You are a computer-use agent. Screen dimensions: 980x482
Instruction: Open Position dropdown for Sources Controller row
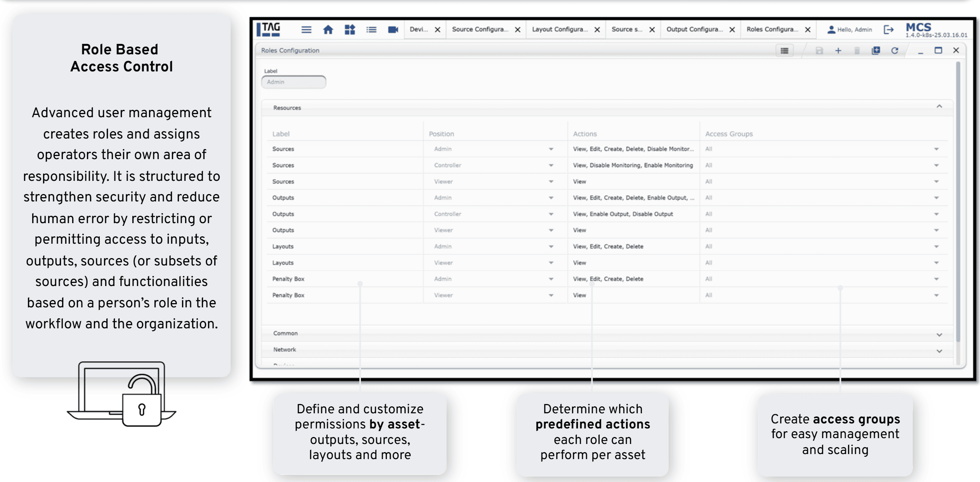pos(551,165)
